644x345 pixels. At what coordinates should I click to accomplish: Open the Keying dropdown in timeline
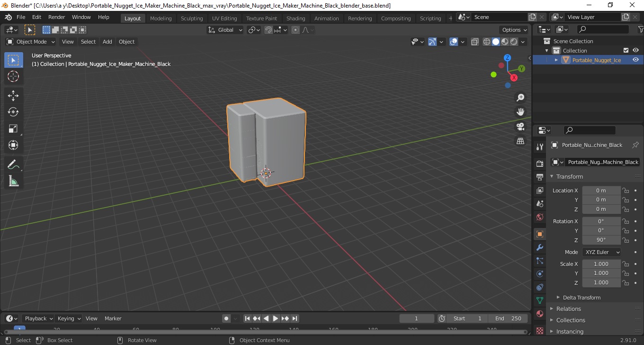tap(69, 318)
